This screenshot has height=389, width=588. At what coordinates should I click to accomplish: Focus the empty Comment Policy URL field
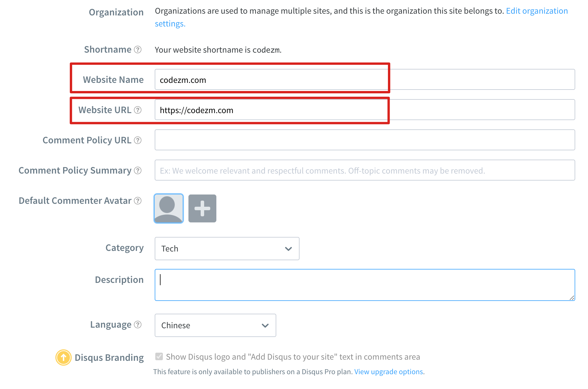click(365, 140)
